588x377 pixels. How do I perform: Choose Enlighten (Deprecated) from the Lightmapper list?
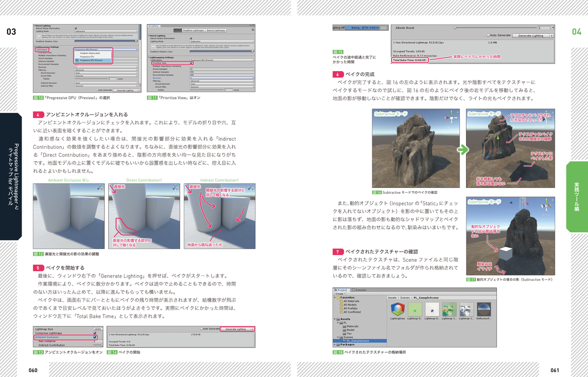tap(93, 53)
